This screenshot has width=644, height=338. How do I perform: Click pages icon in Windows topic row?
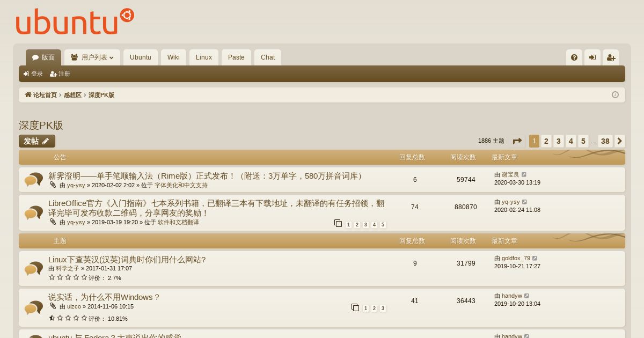[x=355, y=307]
